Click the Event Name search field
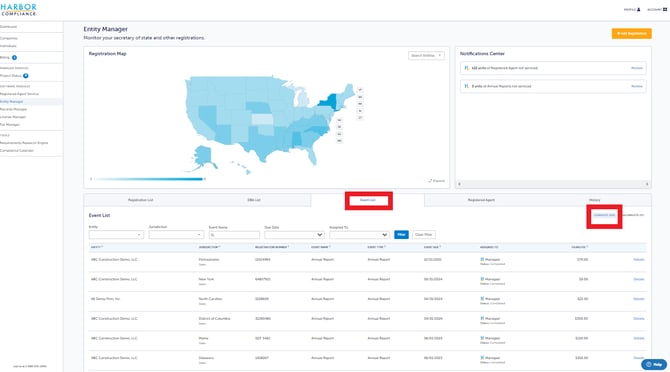Screen dimensions: 670x372 (x=234, y=234)
